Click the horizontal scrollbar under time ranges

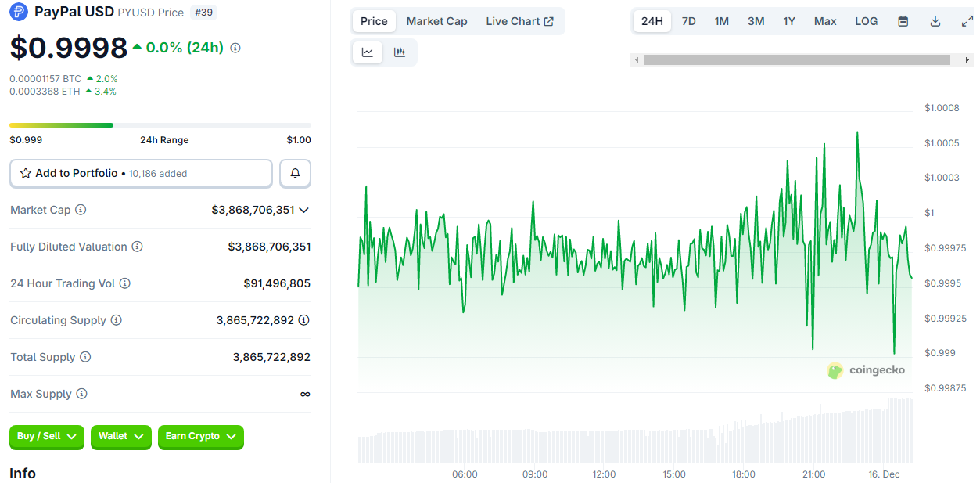pyautogui.click(x=795, y=60)
